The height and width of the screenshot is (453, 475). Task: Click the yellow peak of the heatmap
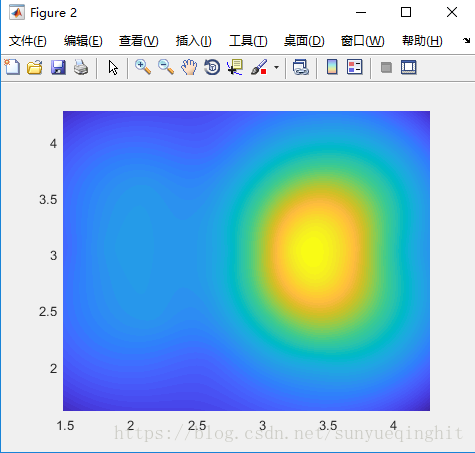click(314, 253)
